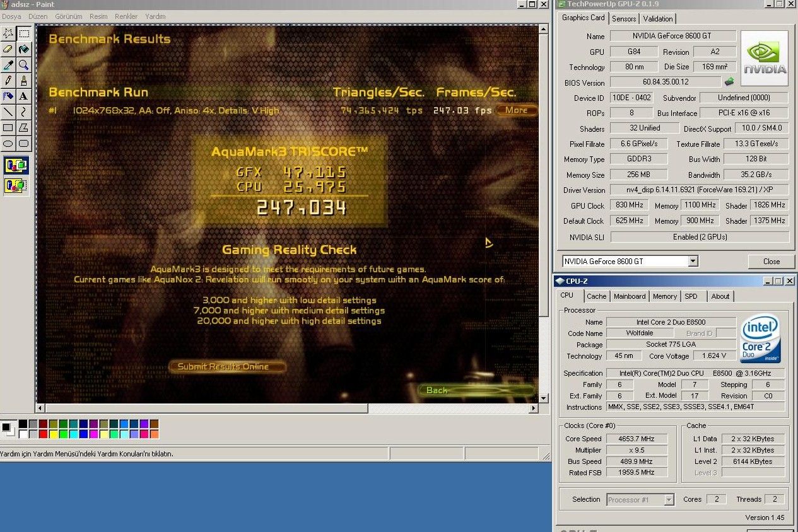Click Paint vertical scrollbar up arrow
Screen dimensions: 798x532
click(x=544, y=30)
